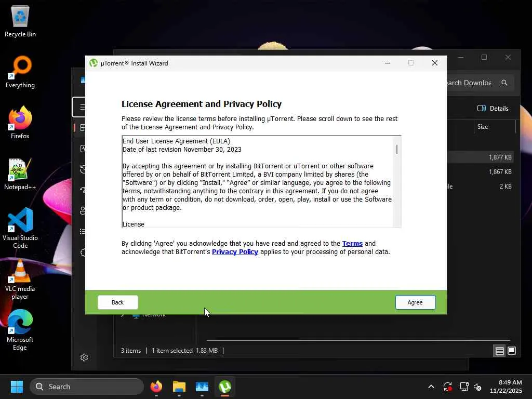Open the Privacy Policy link
Screen dimensions: 532x399
point(235,252)
